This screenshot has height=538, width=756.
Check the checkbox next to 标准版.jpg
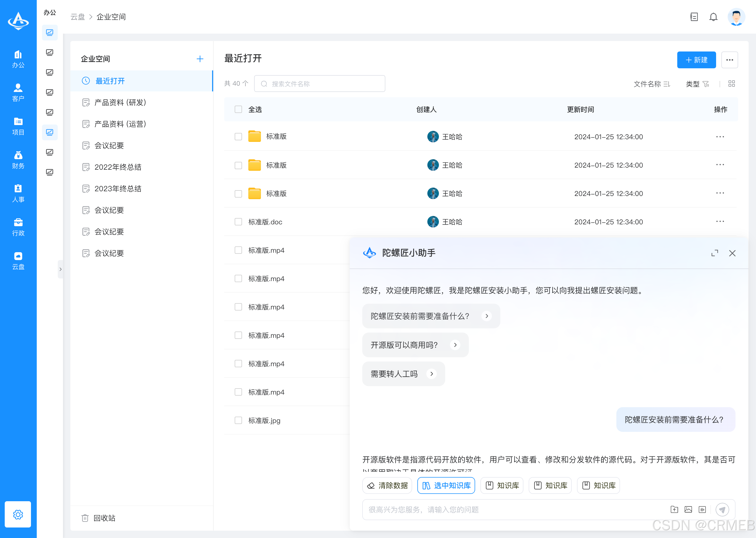[x=238, y=420]
